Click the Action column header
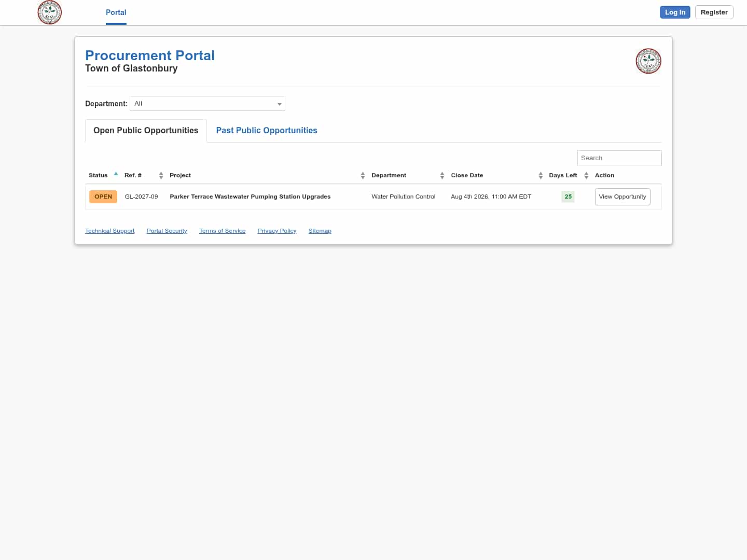Screen dimensions: 747x560 (604, 175)
